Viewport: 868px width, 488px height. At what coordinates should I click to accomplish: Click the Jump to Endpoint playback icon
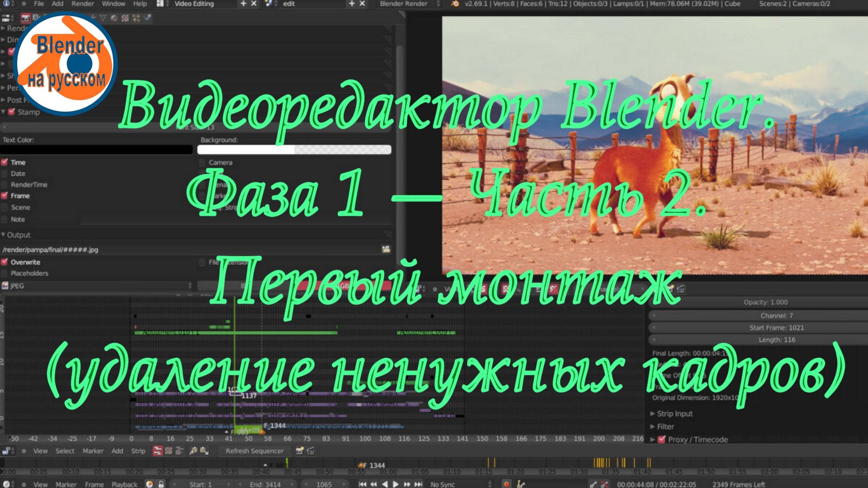pyautogui.click(x=418, y=484)
